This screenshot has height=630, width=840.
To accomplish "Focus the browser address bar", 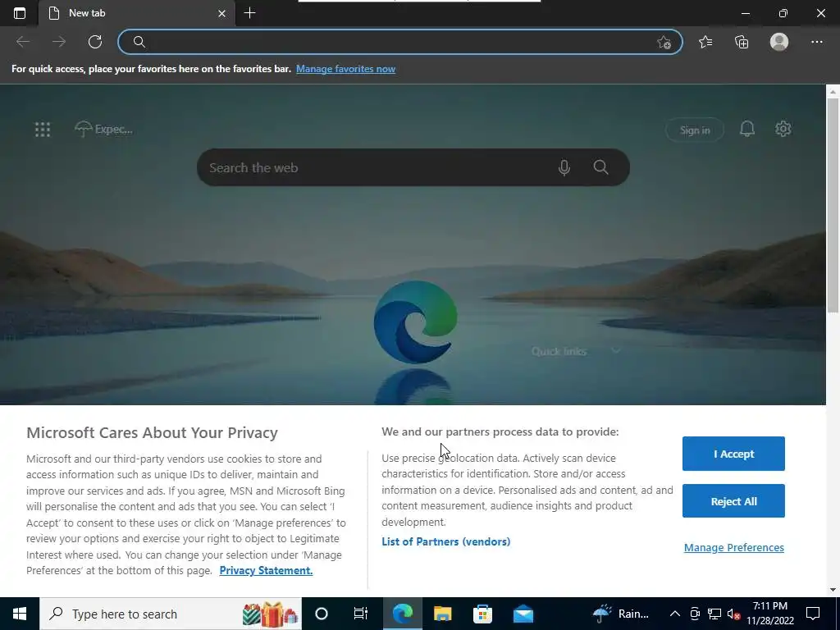I will (399, 42).
